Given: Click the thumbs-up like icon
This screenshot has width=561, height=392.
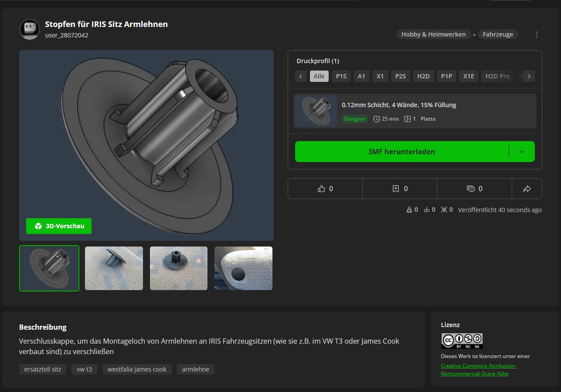Looking at the screenshot, I should pos(322,189).
